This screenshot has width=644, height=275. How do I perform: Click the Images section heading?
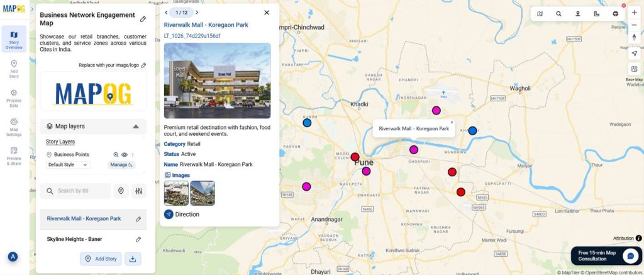point(177,176)
